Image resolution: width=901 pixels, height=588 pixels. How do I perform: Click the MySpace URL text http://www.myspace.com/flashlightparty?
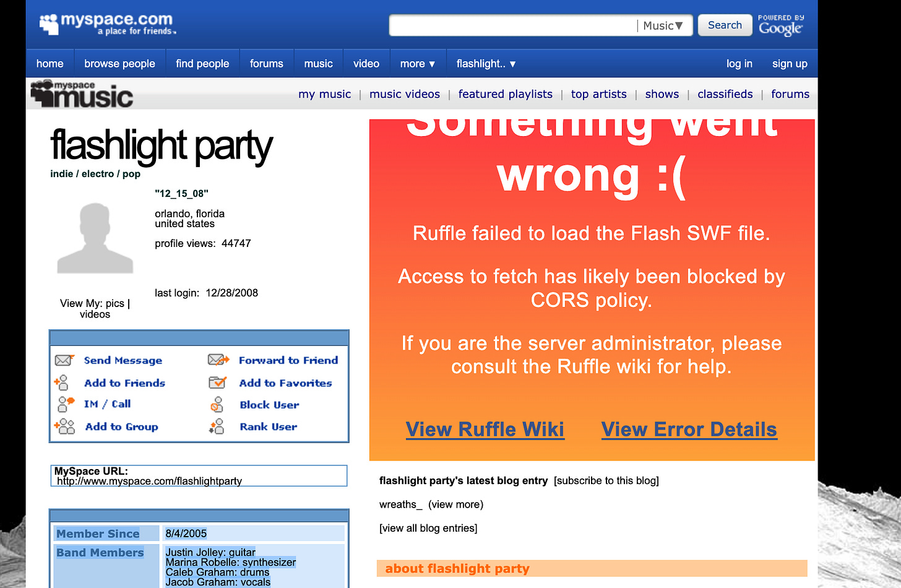149,481
